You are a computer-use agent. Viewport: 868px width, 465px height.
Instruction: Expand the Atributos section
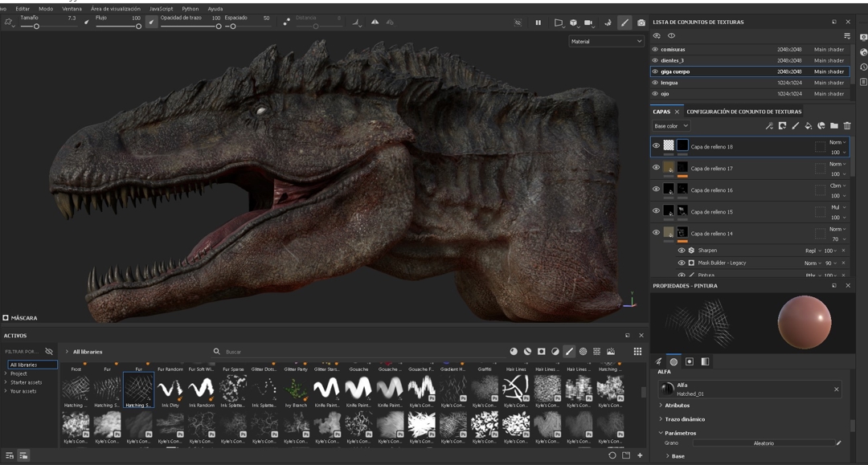coord(677,406)
